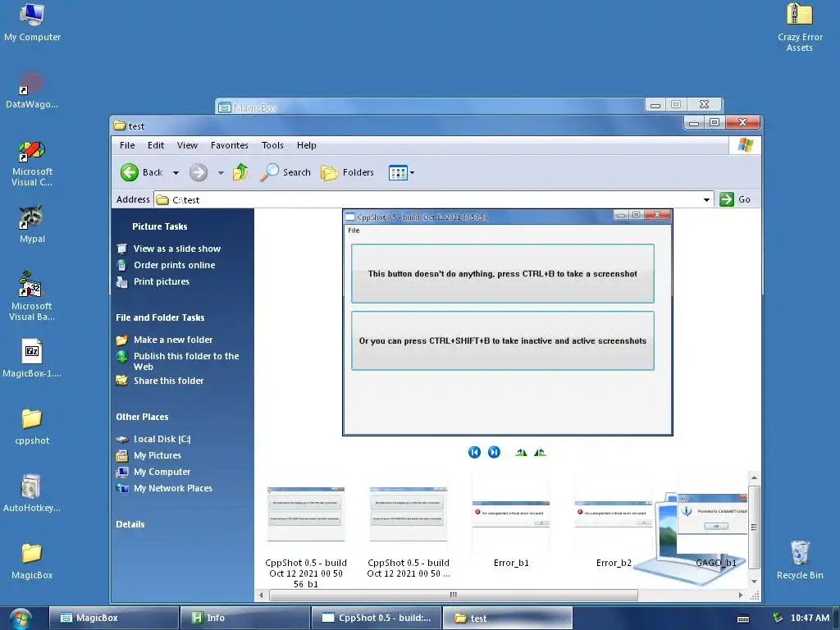Open the Edit menu

pyautogui.click(x=156, y=145)
